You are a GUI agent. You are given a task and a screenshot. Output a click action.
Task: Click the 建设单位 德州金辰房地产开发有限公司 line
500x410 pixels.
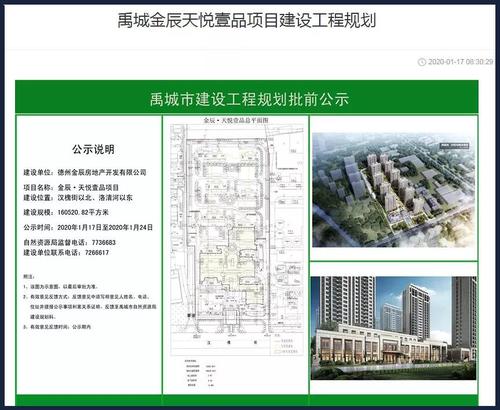coord(85,172)
